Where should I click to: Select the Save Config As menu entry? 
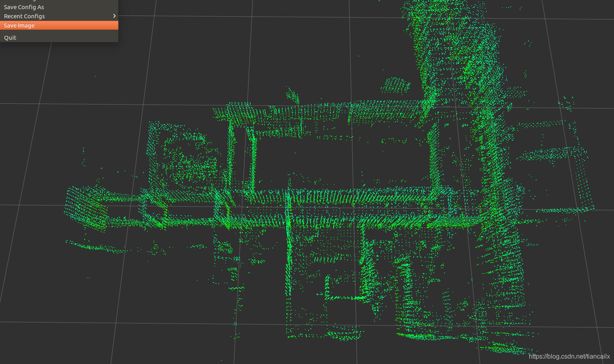(x=59, y=7)
